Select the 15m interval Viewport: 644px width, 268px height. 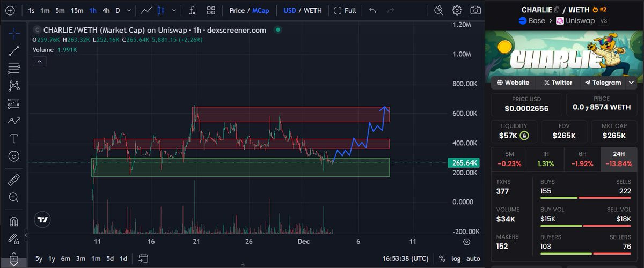point(77,10)
